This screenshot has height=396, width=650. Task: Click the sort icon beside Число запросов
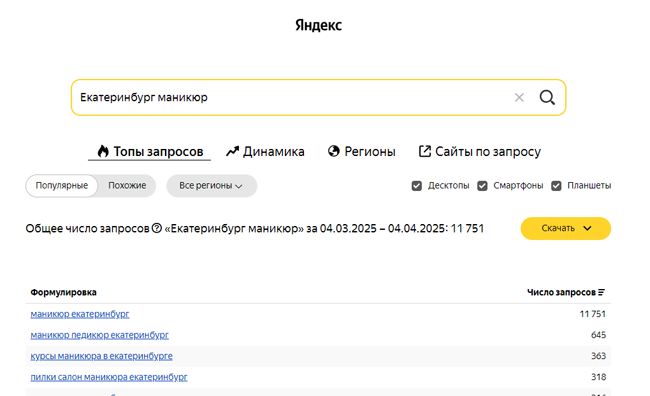pyautogui.click(x=601, y=292)
